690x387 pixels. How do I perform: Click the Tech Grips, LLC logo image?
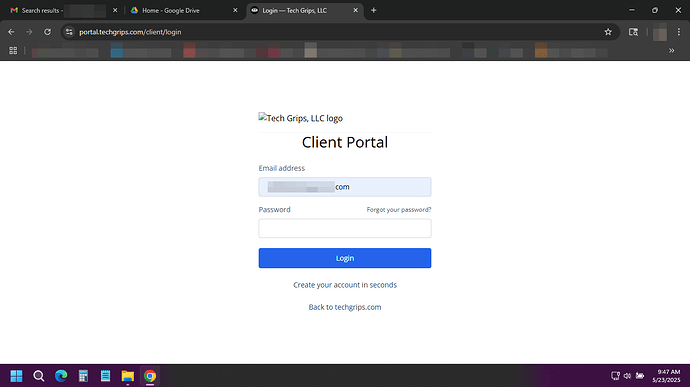[301, 118]
